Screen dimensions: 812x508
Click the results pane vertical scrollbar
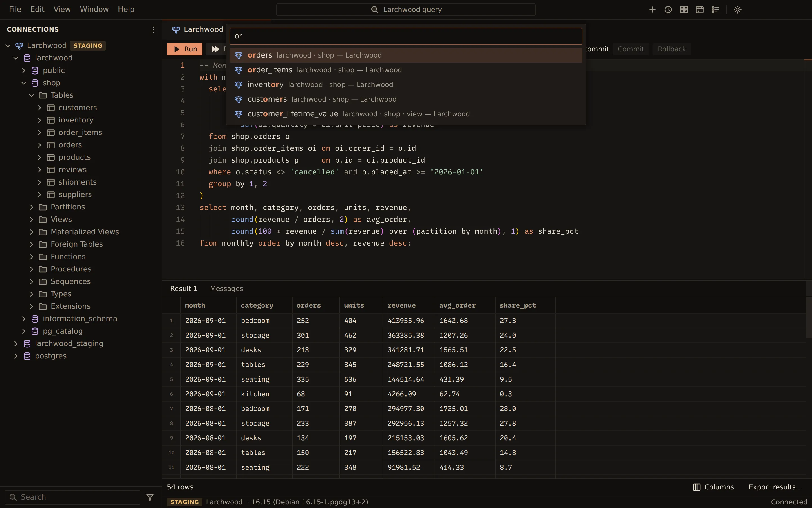(x=809, y=317)
